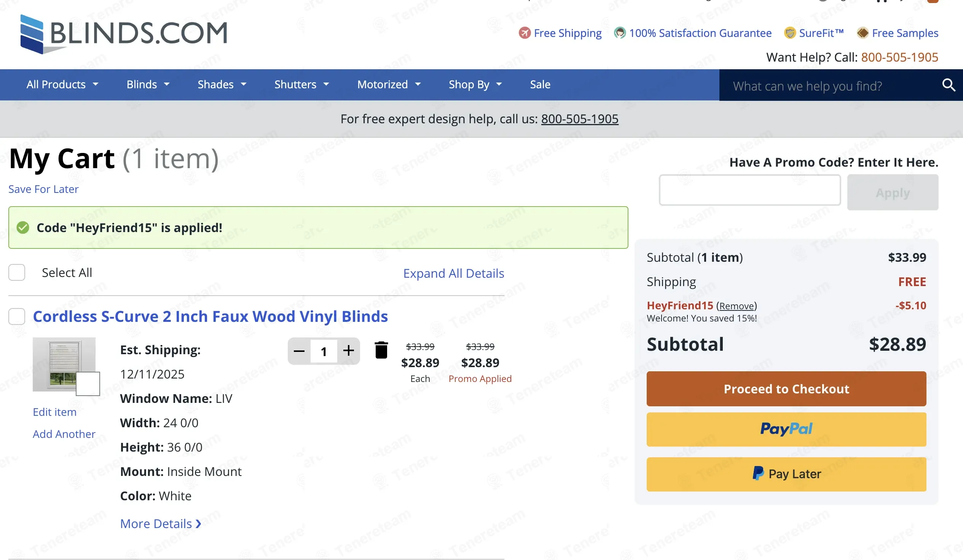Open the Blinds dropdown menu
The image size is (963, 560).
click(148, 84)
